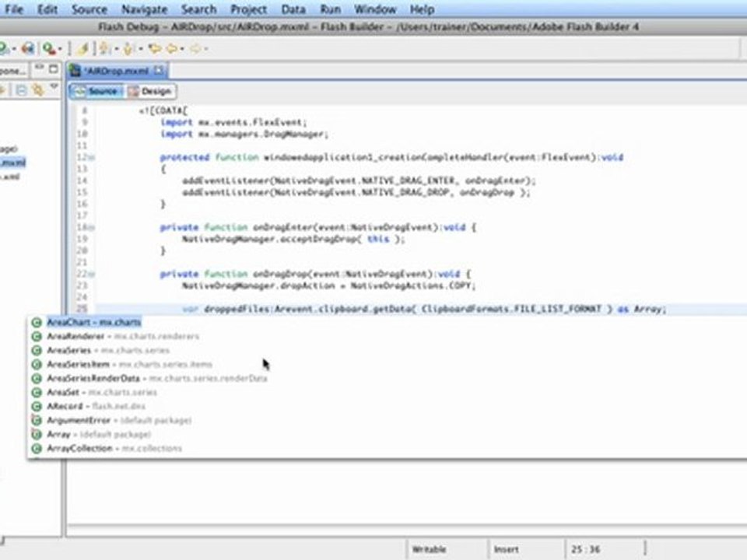Choose AreaSet autocomplete suggestion
747x560 pixels.
pos(101,392)
